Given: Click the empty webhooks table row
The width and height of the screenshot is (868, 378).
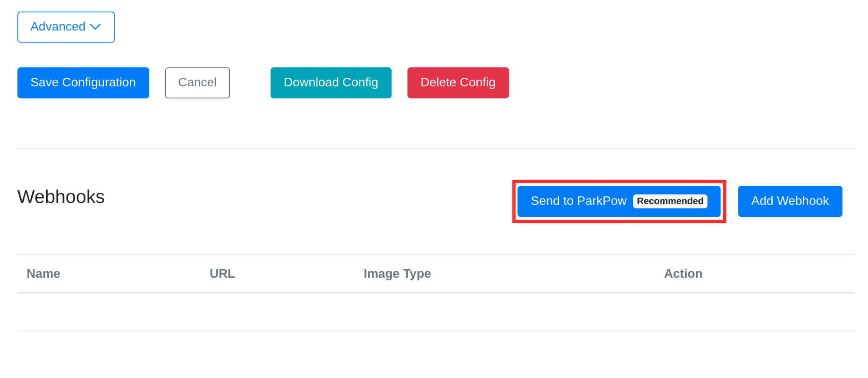Looking at the screenshot, I should [436, 312].
